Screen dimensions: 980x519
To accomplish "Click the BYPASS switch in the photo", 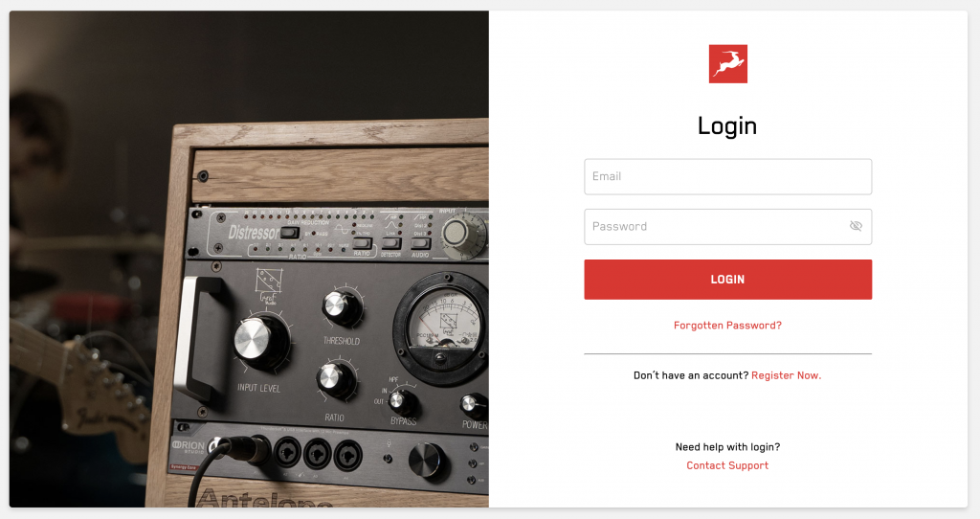I will [402, 401].
